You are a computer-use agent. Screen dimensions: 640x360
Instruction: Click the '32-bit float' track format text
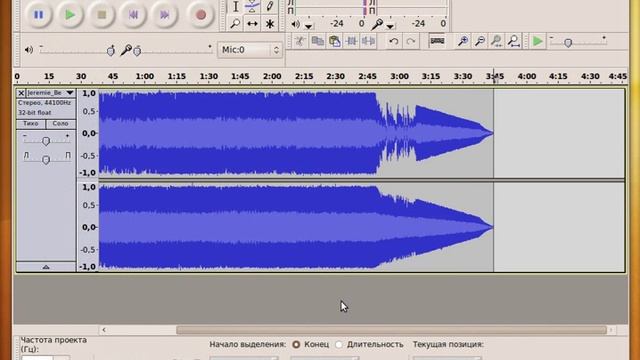click(x=35, y=113)
